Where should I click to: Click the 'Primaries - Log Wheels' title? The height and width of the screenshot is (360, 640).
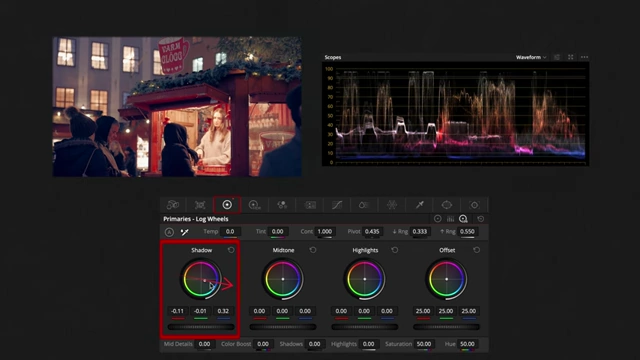(196, 219)
